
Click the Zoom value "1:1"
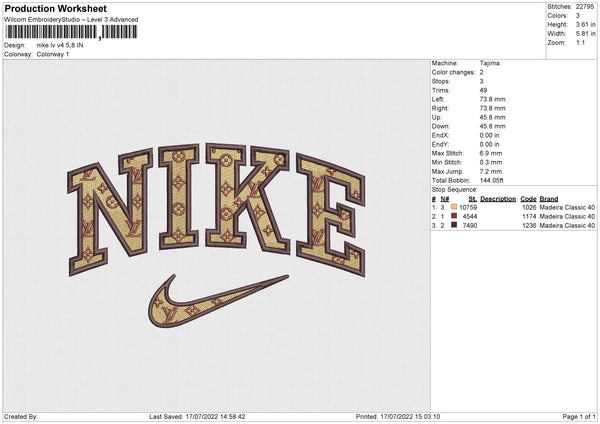pos(580,42)
